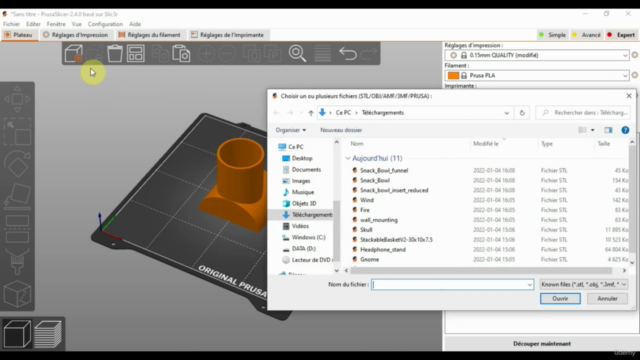Click the Undo arrow in toolbar
Screen dimensions: 640x360
tap(348, 53)
